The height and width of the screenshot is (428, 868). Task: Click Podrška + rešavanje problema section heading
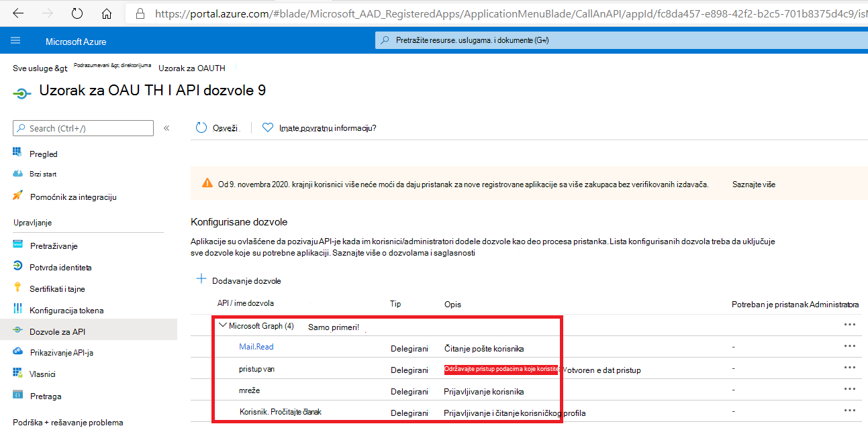[x=68, y=423]
